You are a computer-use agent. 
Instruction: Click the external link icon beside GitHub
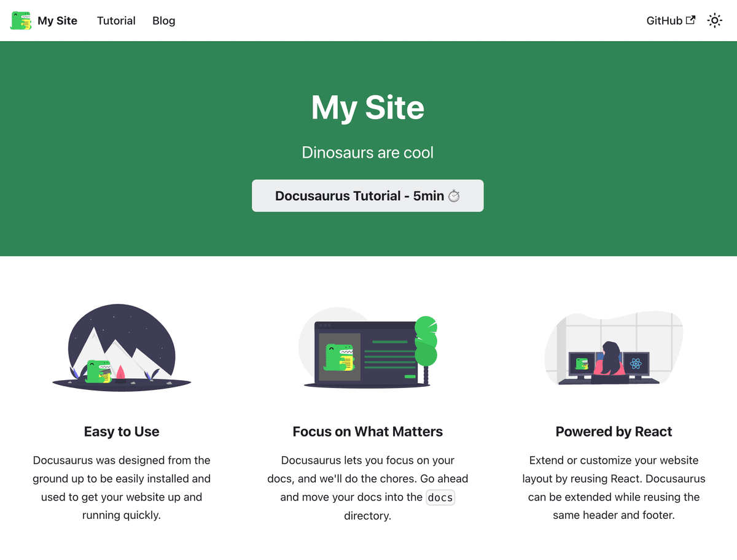pyautogui.click(x=690, y=20)
